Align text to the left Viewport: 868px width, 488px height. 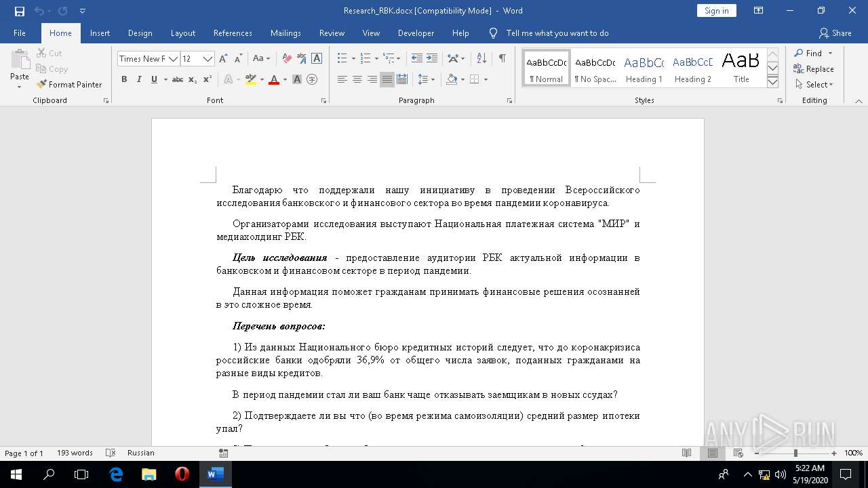(342, 79)
